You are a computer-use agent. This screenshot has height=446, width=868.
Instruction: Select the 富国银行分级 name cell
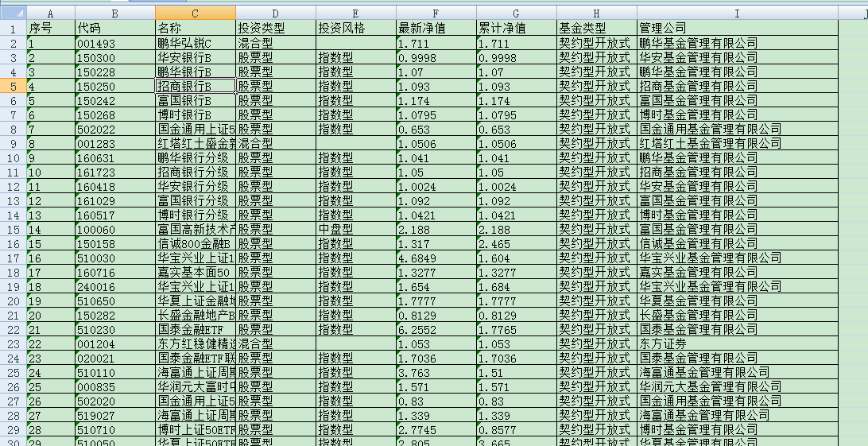point(196,201)
